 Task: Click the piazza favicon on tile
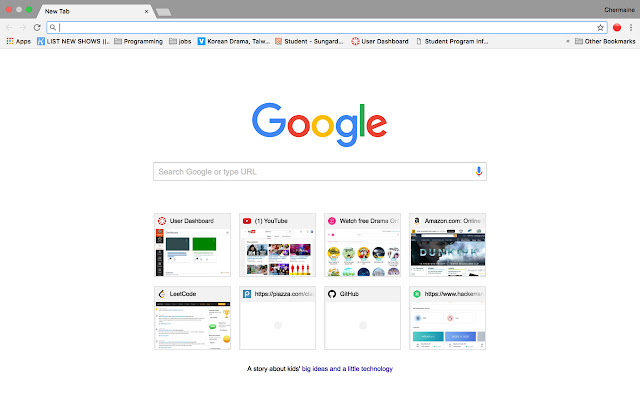click(247, 294)
